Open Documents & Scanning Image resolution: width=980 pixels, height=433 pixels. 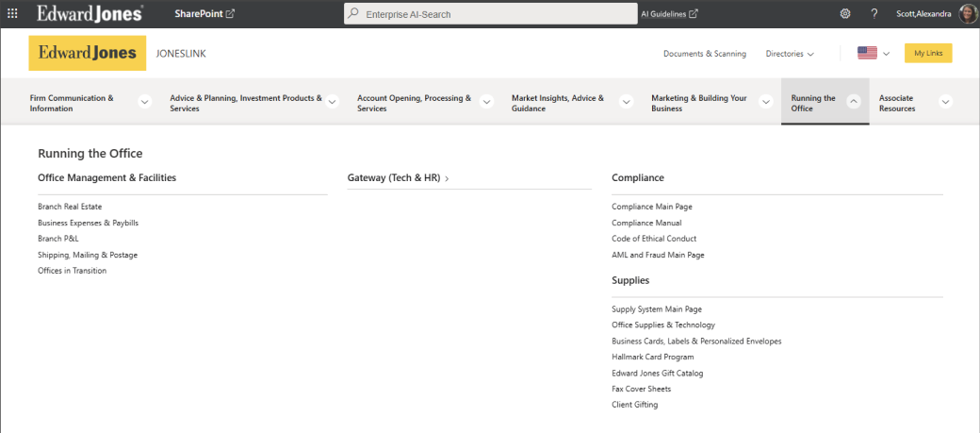click(x=705, y=54)
